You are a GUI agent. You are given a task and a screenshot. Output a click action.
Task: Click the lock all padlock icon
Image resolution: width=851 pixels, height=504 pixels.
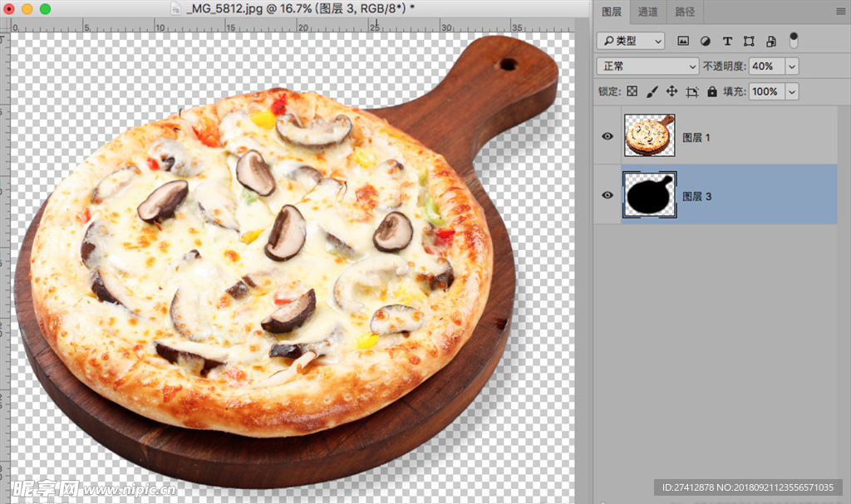tap(711, 91)
